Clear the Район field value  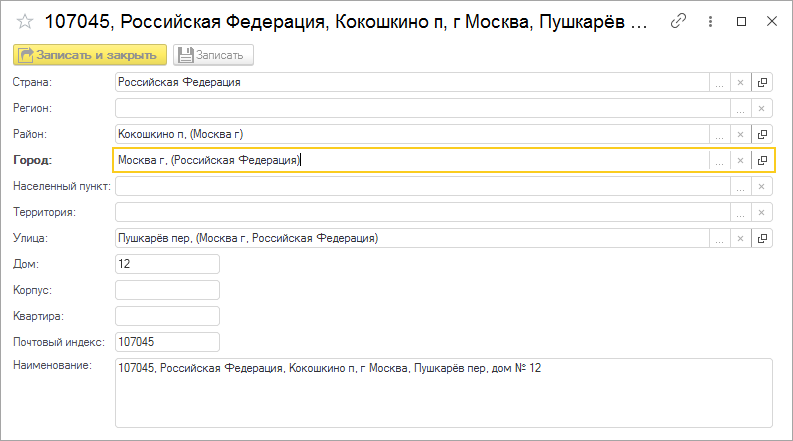741,134
